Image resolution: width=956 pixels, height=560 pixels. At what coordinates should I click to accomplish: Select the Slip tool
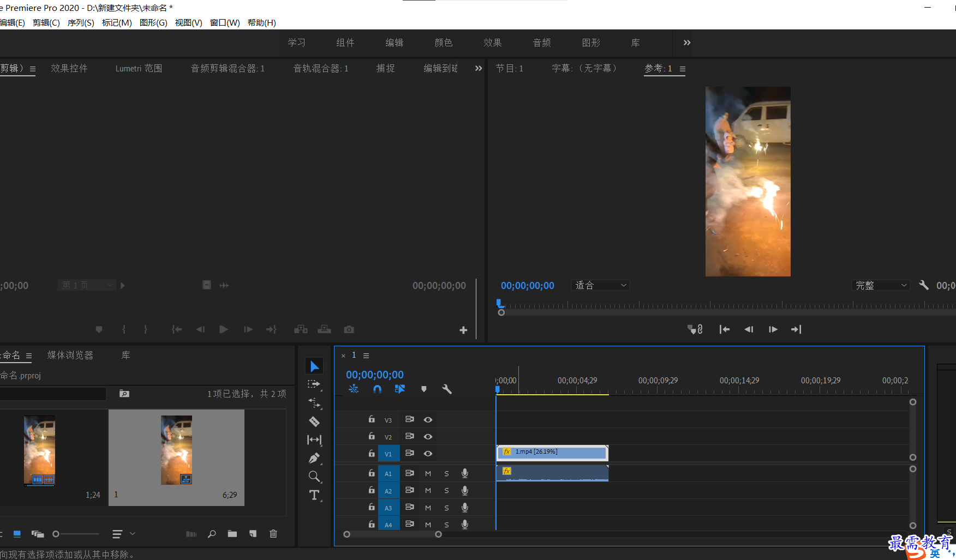314,439
